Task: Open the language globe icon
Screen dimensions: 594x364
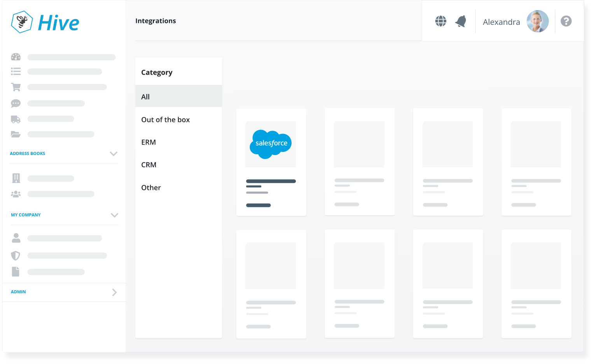Action: click(441, 21)
